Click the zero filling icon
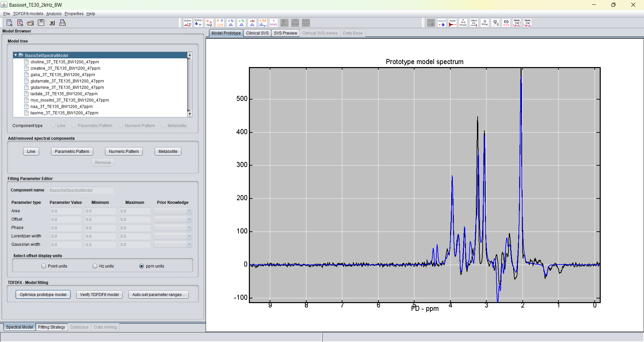644x342 pixels. pyautogui.click(x=485, y=23)
